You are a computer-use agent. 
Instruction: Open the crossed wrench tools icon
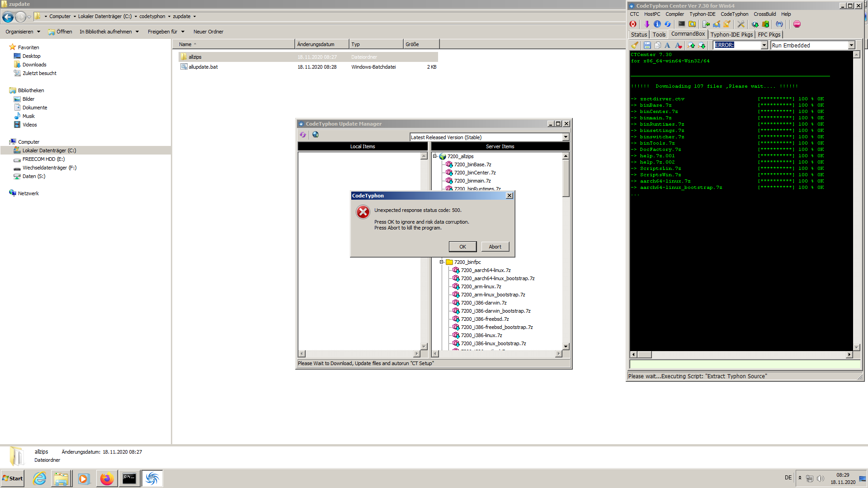coord(741,24)
